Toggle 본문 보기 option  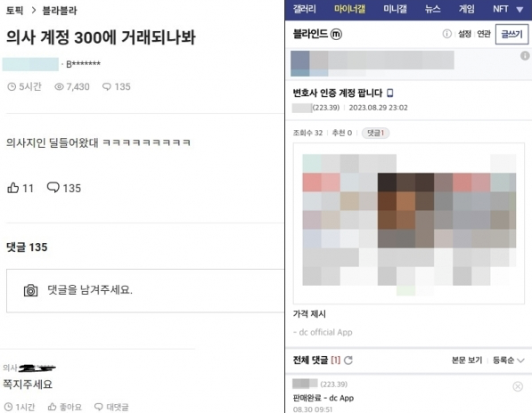[x=467, y=360]
